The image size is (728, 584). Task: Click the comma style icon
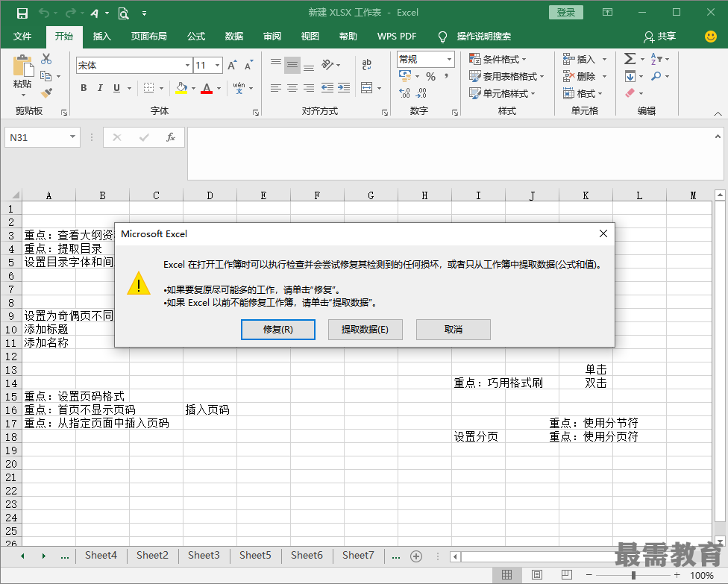tap(446, 76)
